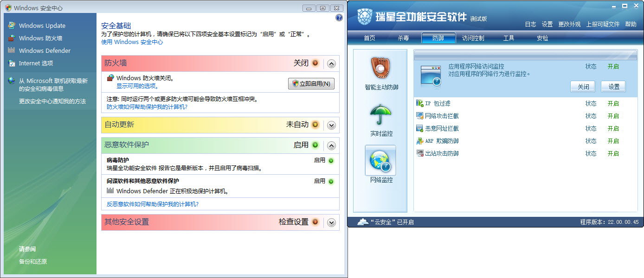Select 智能主动防御 baseball glove icon
The height and width of the screenshot is (278, 644).
(381, 68)
